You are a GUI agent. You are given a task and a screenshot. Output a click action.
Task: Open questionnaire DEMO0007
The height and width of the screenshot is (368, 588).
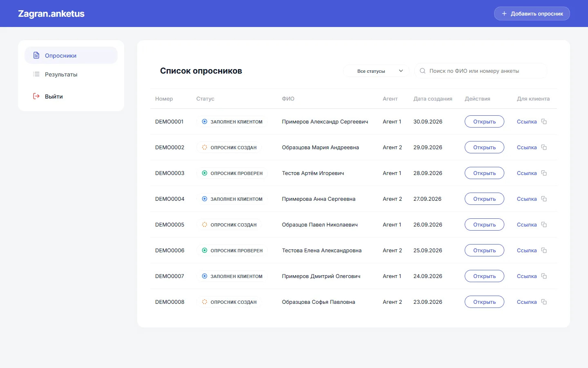pos(484,276)
